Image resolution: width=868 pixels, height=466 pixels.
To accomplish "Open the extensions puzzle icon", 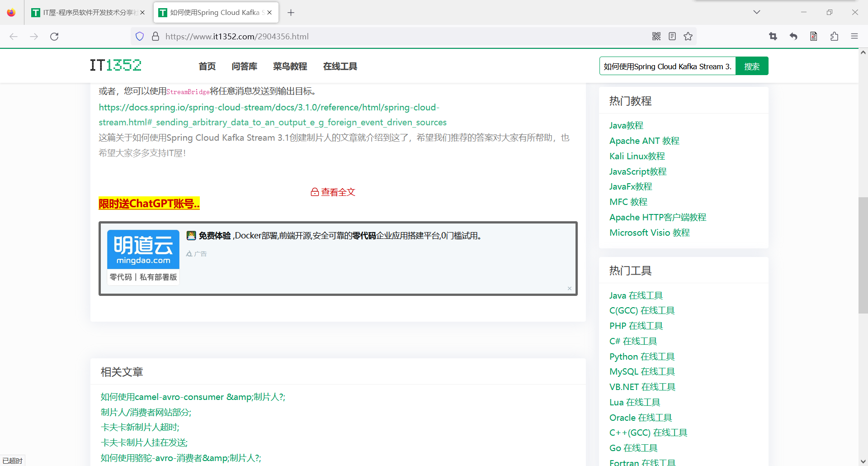I will pyautogui.click(x=834, y=36).
